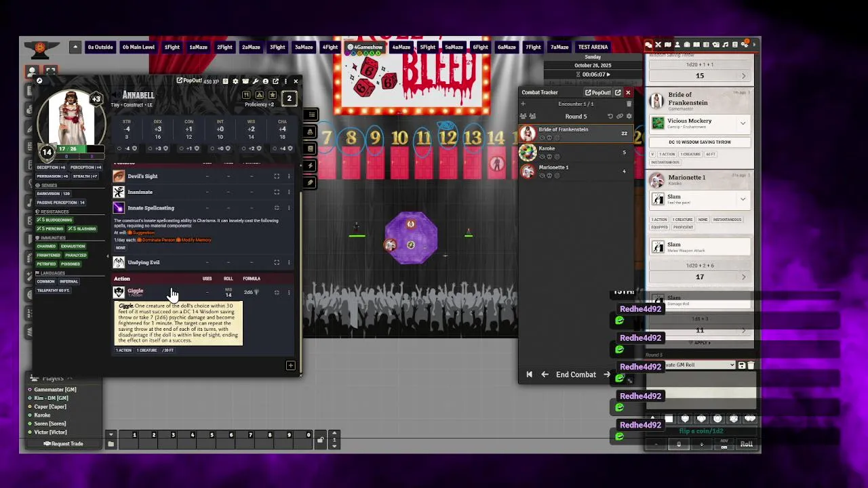The height and width of the screenshot is (488, 868).
Task: Switch to the 7aMaze scene
Action: [559, 47]
